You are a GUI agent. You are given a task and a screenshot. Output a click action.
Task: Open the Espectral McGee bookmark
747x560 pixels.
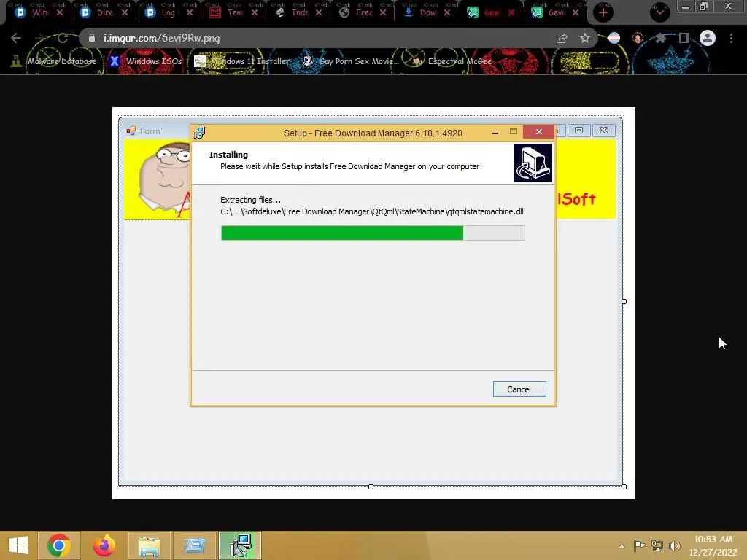coord(452,61)
